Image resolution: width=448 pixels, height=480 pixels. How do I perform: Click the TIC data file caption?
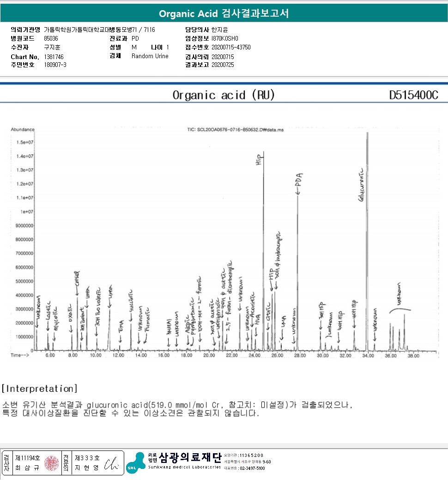tap(236, 130)
